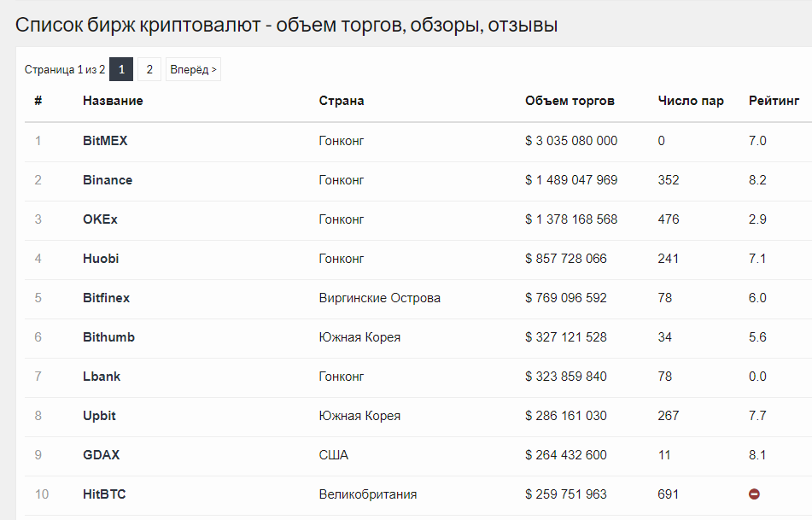Click row number '5' for Bitfinex
This screenshot has width=812, height=520.
click(x=38, y=298)
